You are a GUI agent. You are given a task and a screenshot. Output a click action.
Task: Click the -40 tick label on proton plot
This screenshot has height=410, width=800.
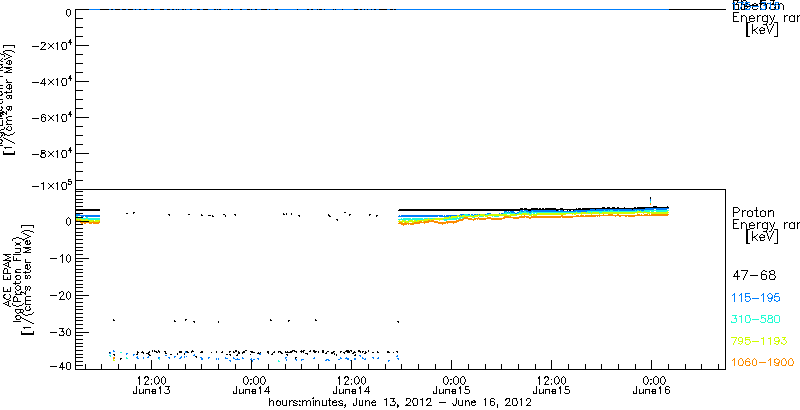coord(59,365)
